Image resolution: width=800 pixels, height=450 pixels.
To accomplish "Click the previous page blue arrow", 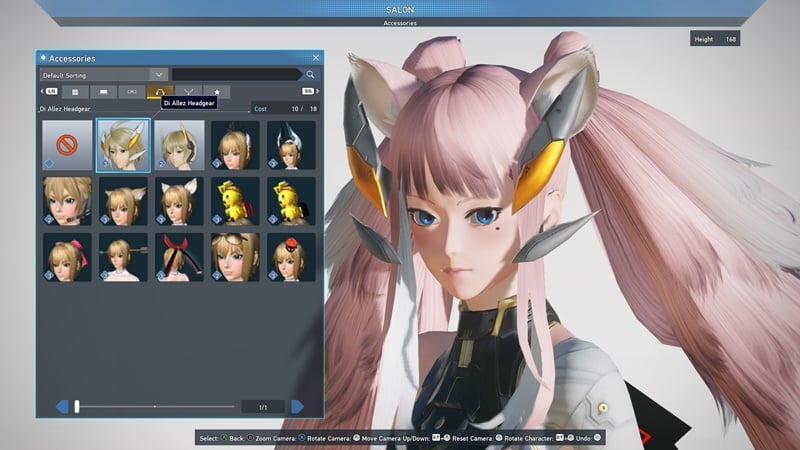I will tap(62, 407).
